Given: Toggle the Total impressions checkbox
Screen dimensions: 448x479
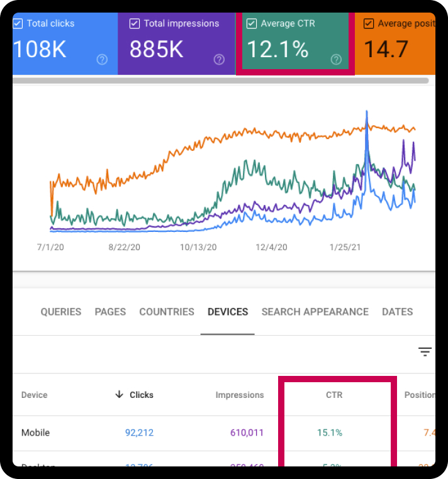Looking at the screenshot, I should pos(135,23).
